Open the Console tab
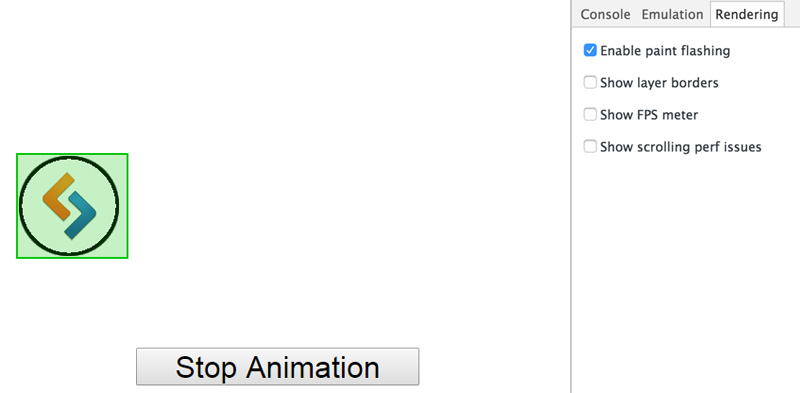Viewport: 800px width, 393px height. pyautogui.click(x=605, y=15)
